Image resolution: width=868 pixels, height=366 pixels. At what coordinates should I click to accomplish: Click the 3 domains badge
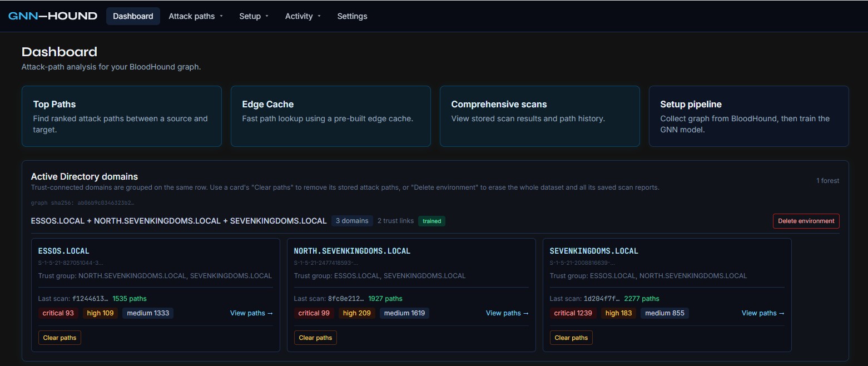[353, 221]
